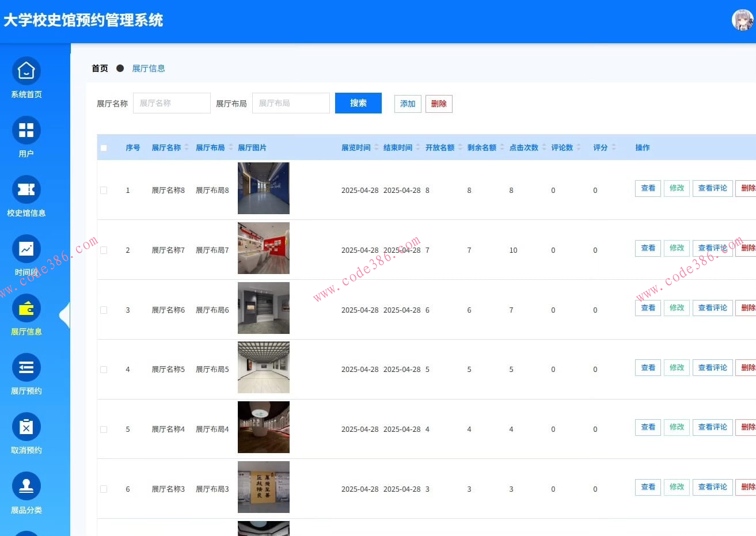756x536 pixels.
Task: Go to 首页 via the breadcrumb link
Action: pos(99,68)
